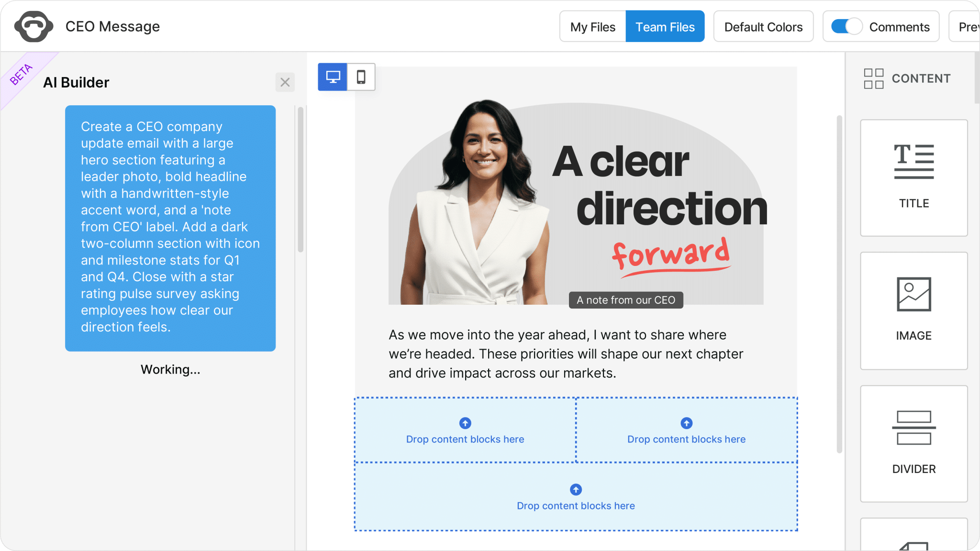Switch to desktop preview mode
This screenshot has width=980, height=551.
333,77
